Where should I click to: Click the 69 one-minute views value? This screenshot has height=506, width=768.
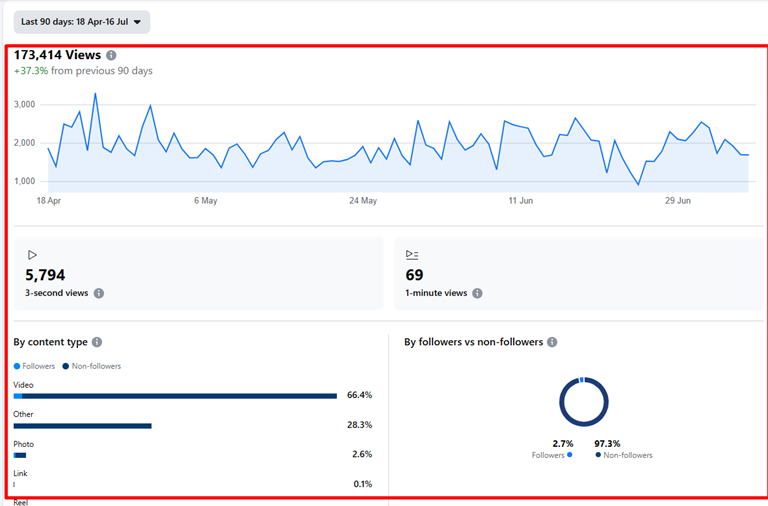414,275
